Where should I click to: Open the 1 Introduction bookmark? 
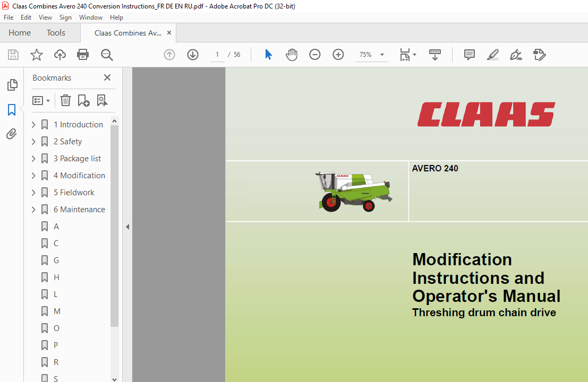click(x=78, y=125)
